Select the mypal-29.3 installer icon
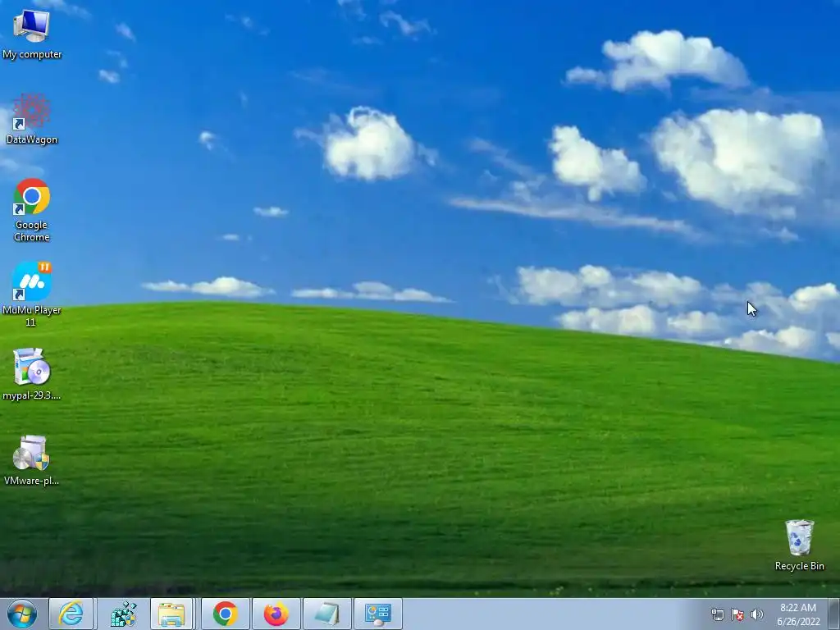Screen dimensions: 840x630 point(32,374)
